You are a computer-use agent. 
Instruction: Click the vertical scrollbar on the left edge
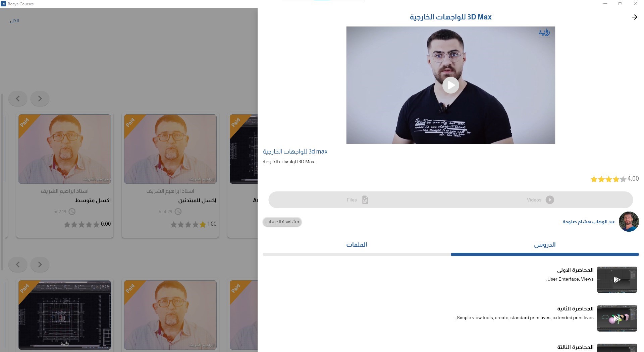pyautogui.click(x=2, y=182)
